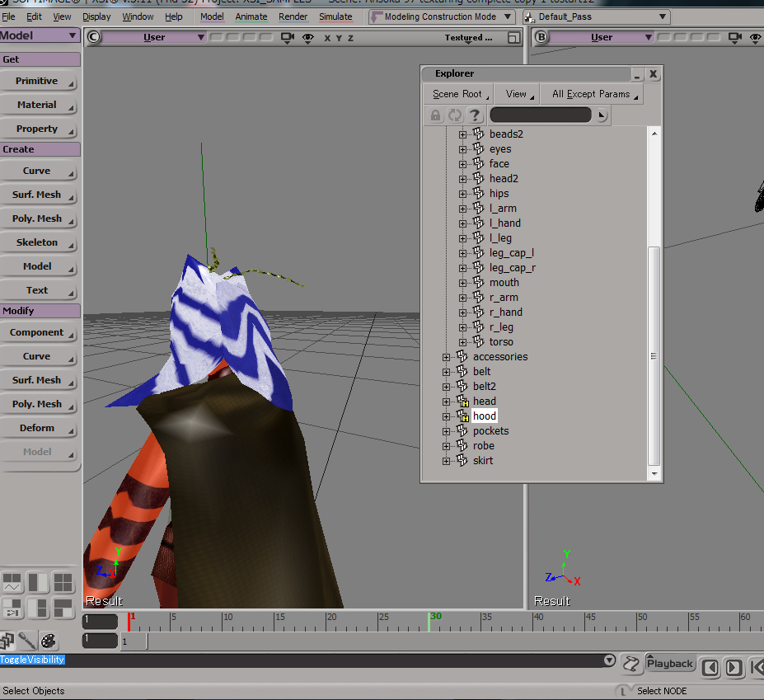Viewport: 764px width, 700px height.
Task: Click the camera icon in viewport C
Action: point(288,38)
